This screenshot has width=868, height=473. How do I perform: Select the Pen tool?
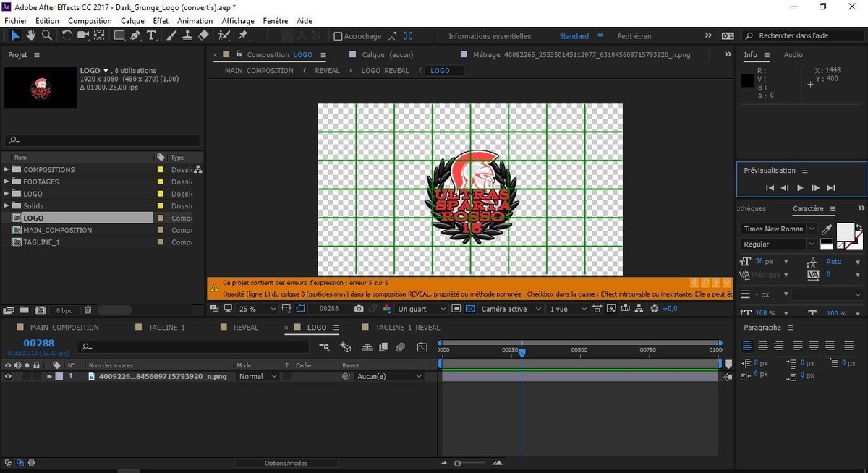pos(135,35)
